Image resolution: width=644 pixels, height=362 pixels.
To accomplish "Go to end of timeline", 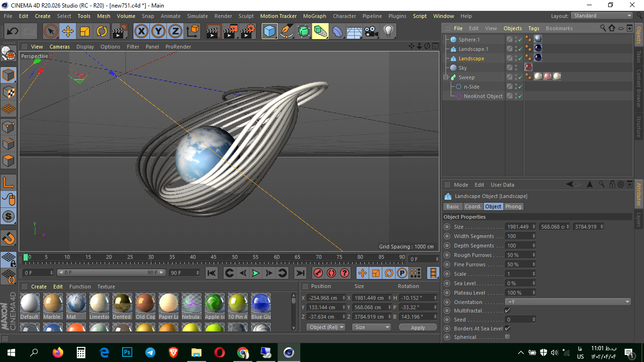I will [x=300, y=273].
